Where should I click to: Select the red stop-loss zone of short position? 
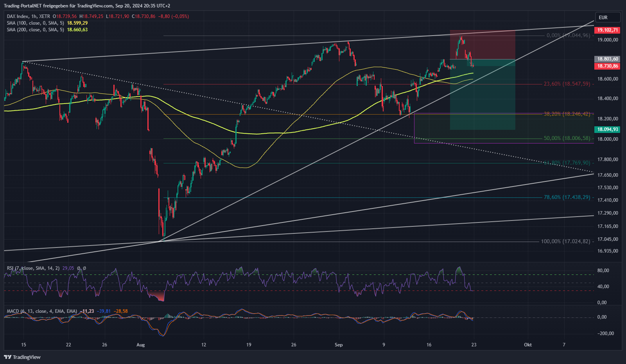[483, 45]
